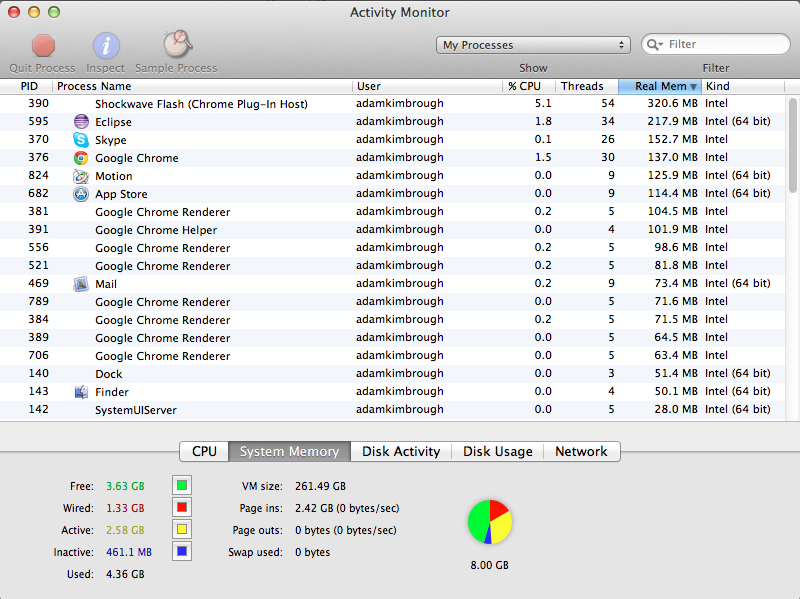Click the Wired 1.33 GB value
800x599 pixels.
coord(125,508)
